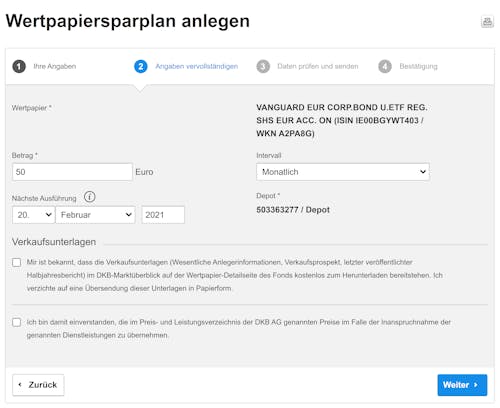
Task: Click the grey step 3 circle
Action: coord(263,66)
